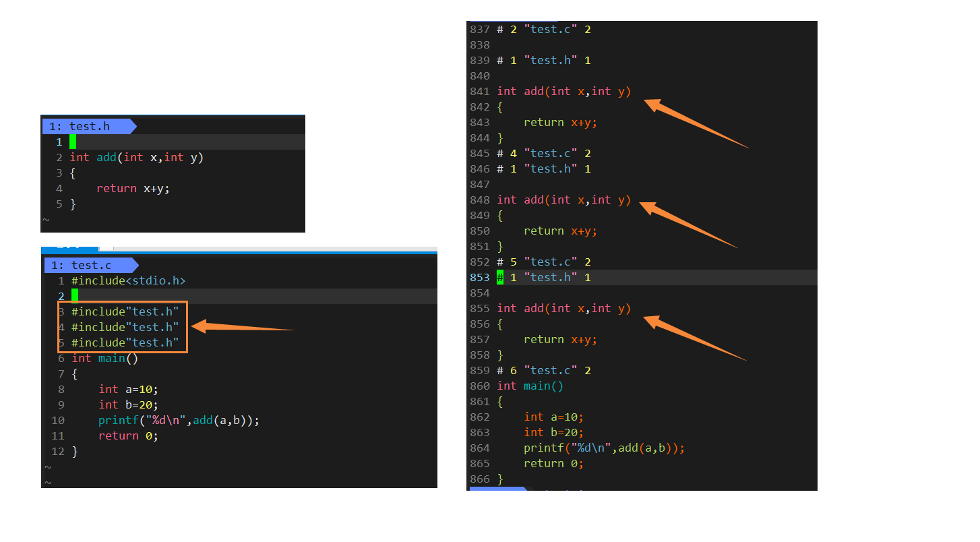This screenshot has width=980, height=542.
Task: Click the closing brace on test.c line 12
Action: (75, 451)
